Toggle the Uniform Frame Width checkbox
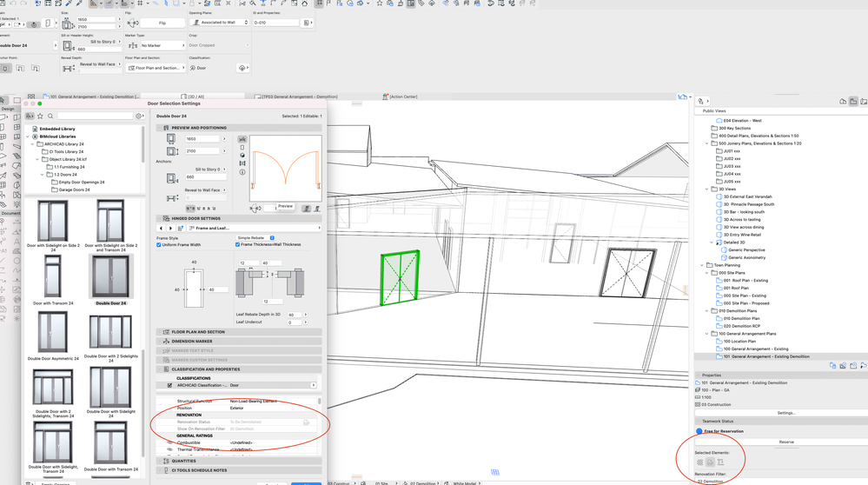The height and width of the screenshot is (485, 868). click(159, 245)
